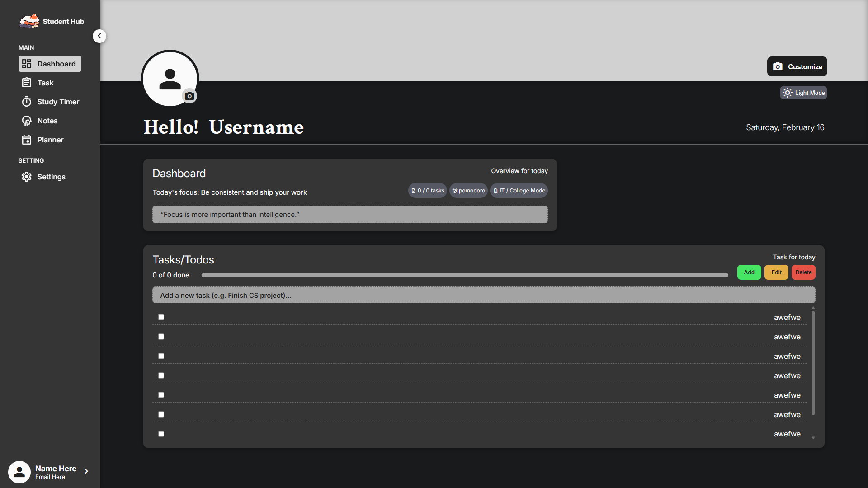868x488 pixels.
Task: Click the Task clipboard icon in sidebar
Action: tap(27, 83)
